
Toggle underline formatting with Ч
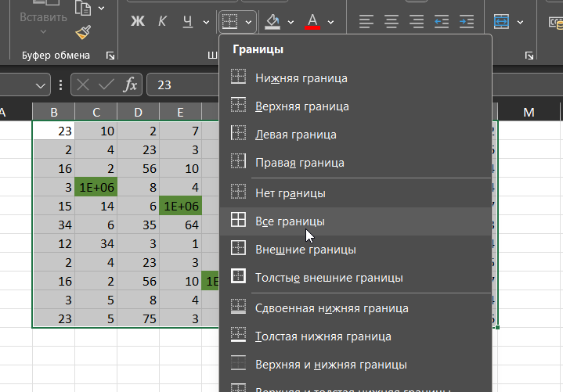tap(186, 21)
